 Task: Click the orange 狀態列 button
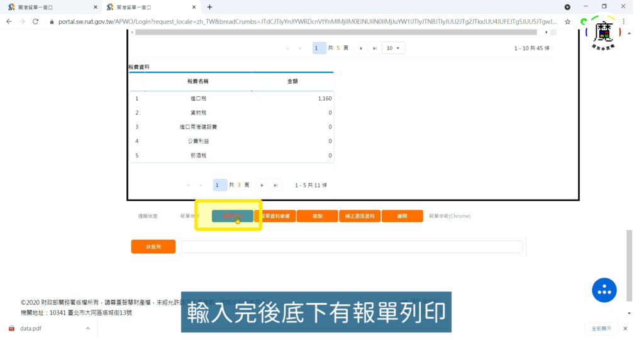pyautogui.click(x=153, y=247)
